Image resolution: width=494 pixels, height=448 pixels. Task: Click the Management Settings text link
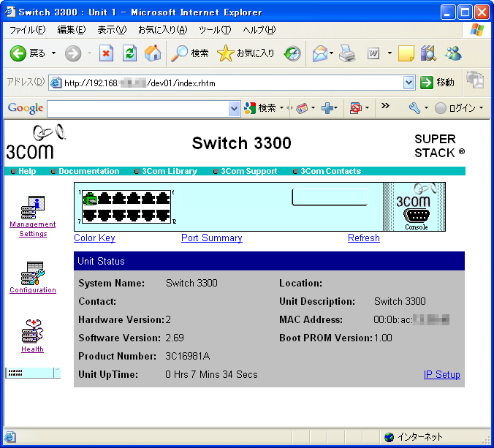tap(33, 229)
